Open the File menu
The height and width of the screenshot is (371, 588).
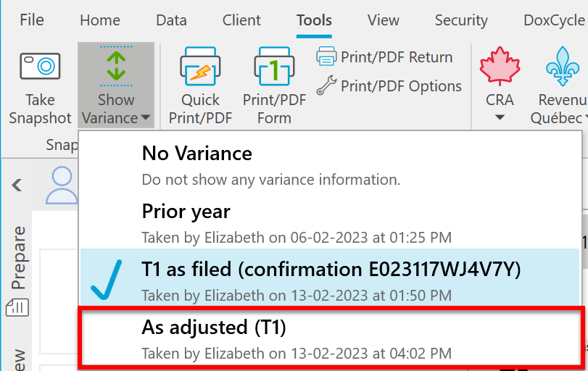tap(31, 20)
